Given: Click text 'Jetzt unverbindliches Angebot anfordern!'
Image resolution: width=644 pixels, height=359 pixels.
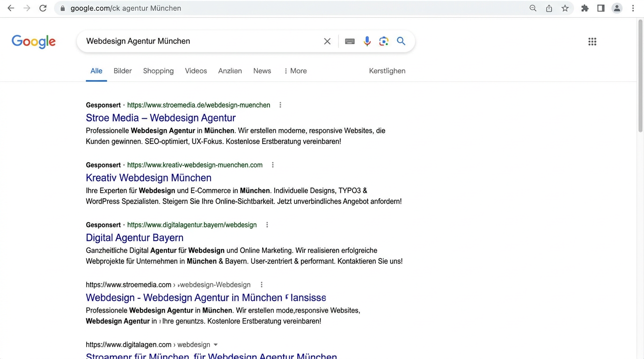Looking at the screenshot, I should tap(339, 201).
